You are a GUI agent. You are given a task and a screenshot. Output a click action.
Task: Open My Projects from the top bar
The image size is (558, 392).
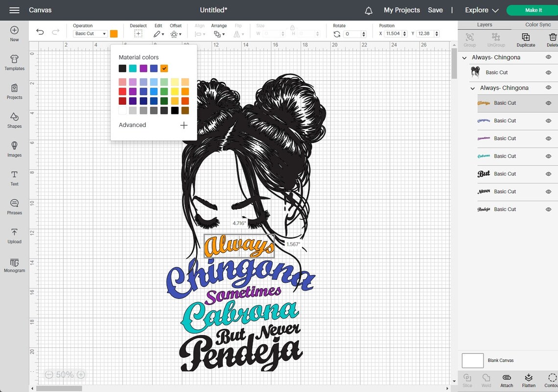point(401,10)
